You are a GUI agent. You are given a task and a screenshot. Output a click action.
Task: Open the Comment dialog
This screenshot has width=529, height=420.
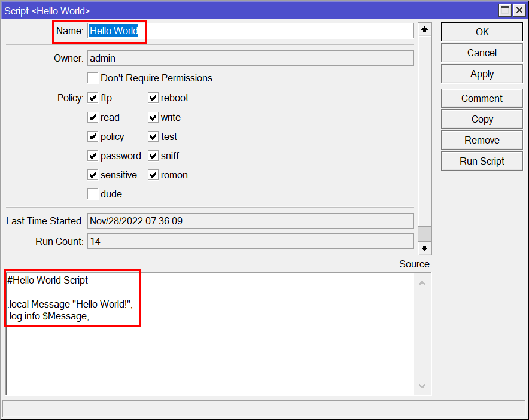click(482, 98)
